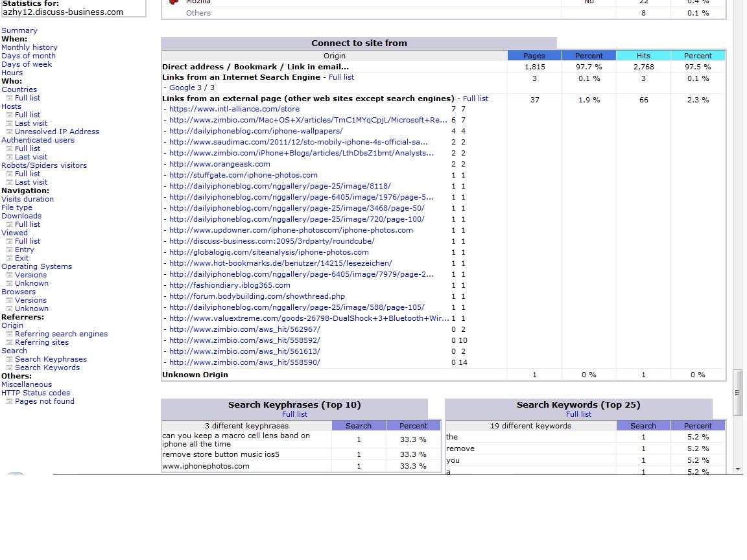Click the icon beside the Exit link
Screen dimensions: 747x560
tap(9, 258)
